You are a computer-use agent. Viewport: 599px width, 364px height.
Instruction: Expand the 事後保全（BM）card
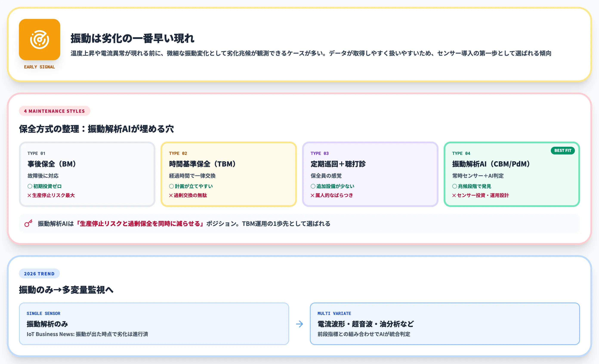tap(88, 174)
